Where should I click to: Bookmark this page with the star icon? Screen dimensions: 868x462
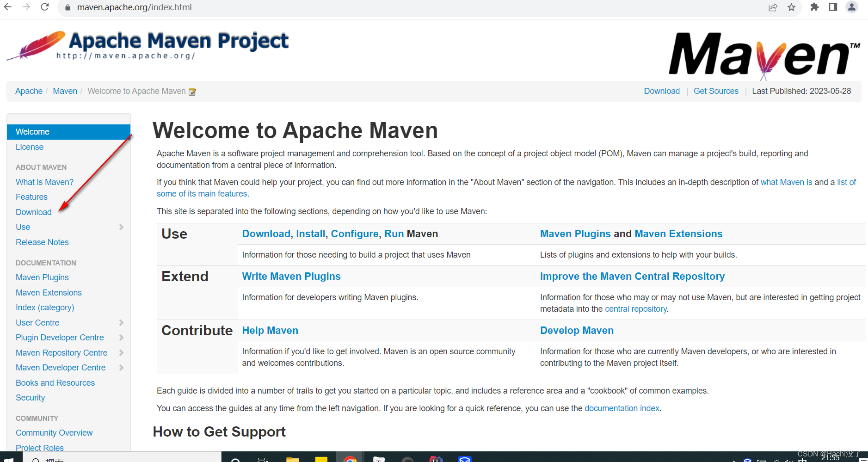792,7
